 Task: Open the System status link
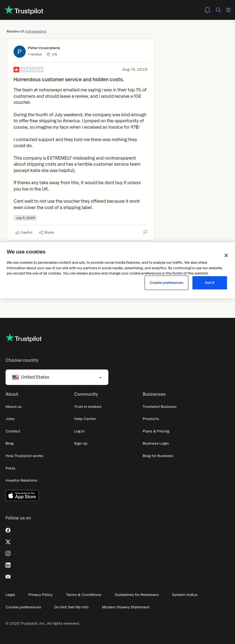click(x=185, y=595)
